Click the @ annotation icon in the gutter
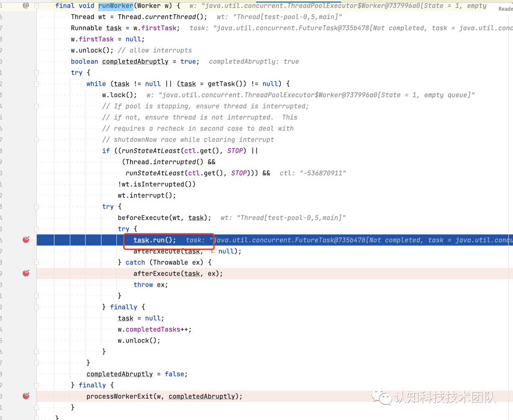The width and height of the screenshot is (513, 420). pos(25,6)
